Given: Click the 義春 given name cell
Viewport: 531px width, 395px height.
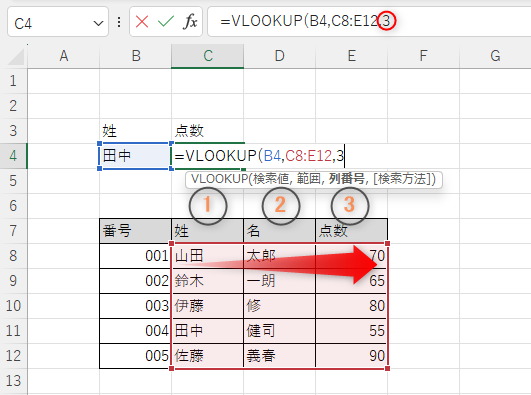Looking at the screenshot, I should click(x=279, y=356).
